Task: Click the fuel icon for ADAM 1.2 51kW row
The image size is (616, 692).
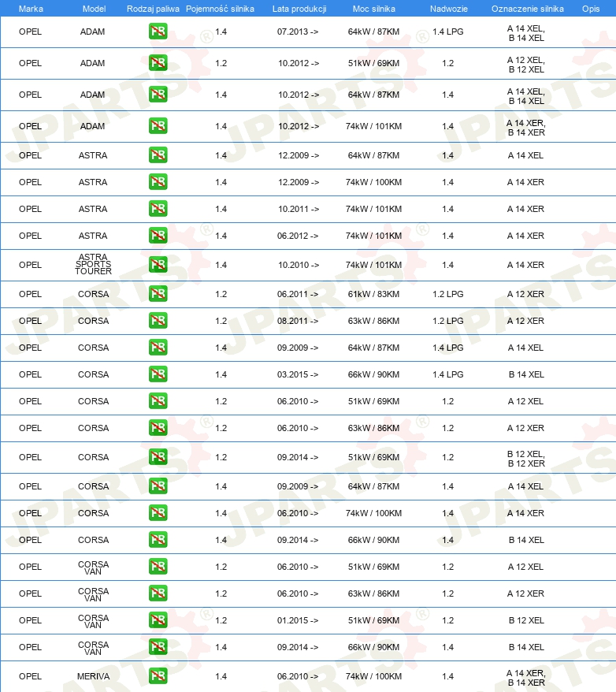Action: [158, 63]
